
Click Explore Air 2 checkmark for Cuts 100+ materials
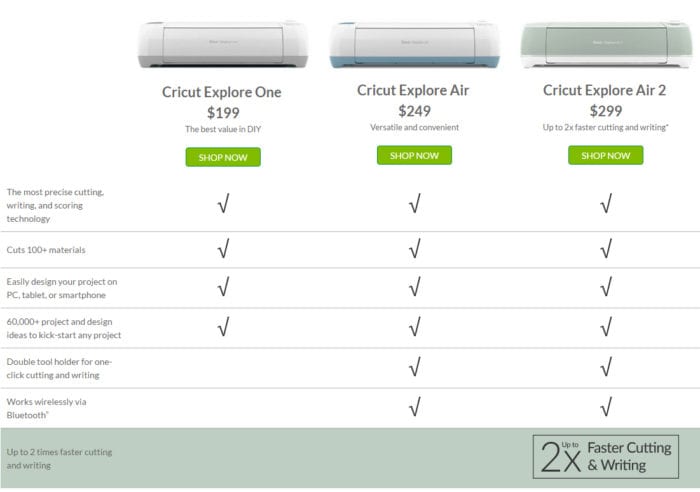click(x=606, y=249)
